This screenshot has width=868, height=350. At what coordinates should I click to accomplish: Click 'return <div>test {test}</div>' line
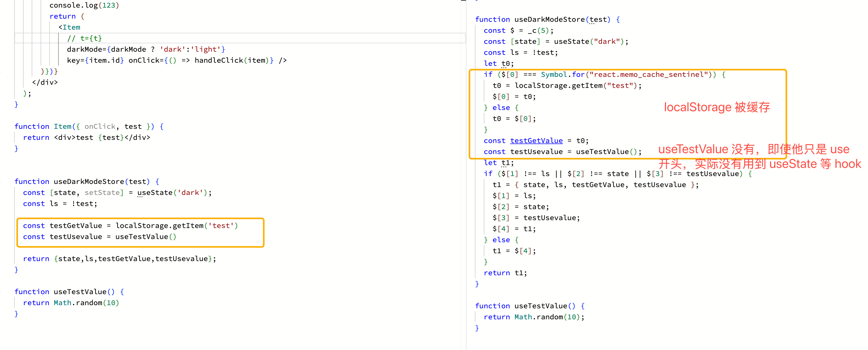coord(86,137)
